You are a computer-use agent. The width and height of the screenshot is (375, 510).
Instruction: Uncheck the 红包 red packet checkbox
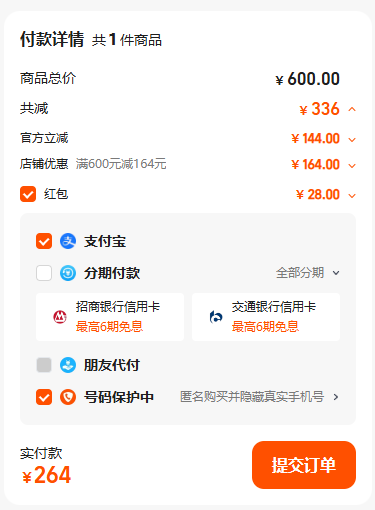[28, 194]
